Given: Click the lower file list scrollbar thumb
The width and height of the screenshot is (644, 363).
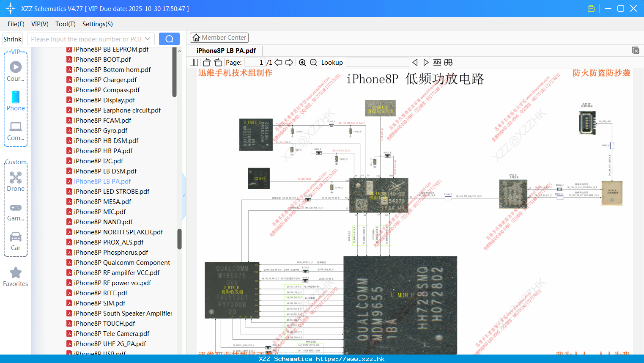Looking at the screenshot, I should coord(179,239).
